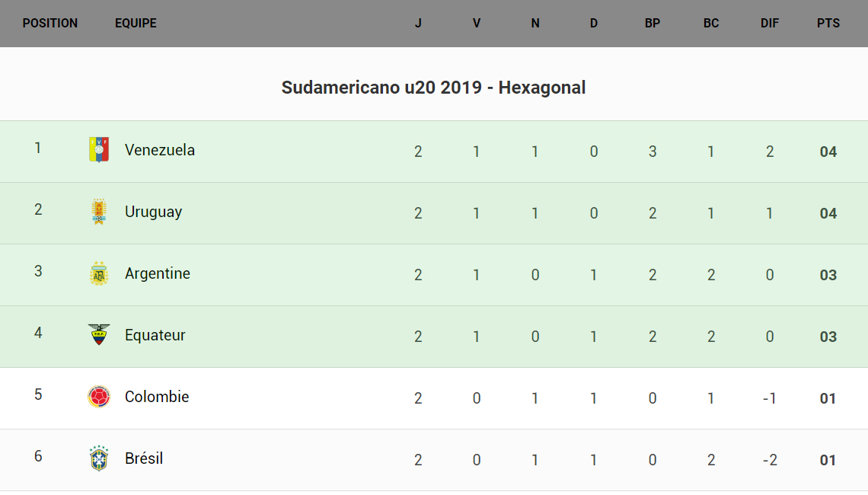The height and width of the screenshot is (495, 868).
Task: Click the Argentine AFA crest icon
Action: tap(99, 273)
